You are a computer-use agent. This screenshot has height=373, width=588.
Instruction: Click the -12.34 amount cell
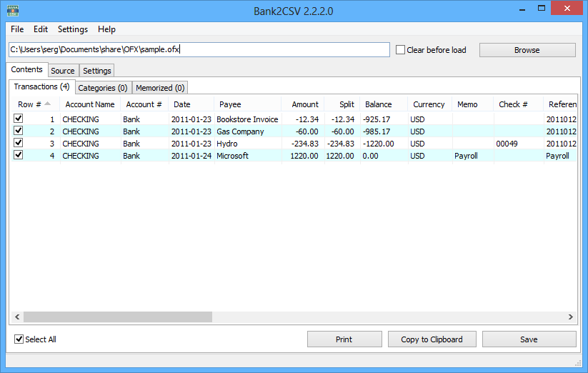[x=303, y=119]
